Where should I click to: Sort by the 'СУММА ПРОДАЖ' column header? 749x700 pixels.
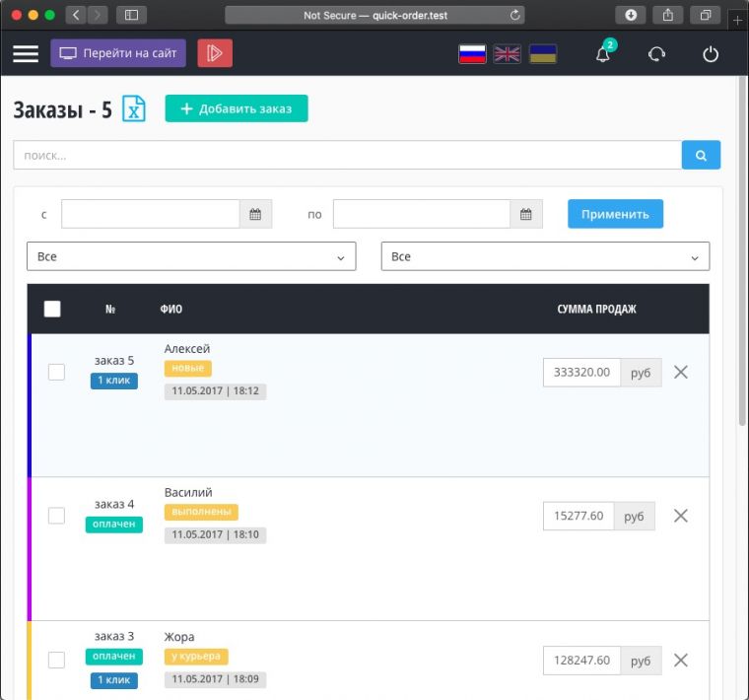coord(596,310)
